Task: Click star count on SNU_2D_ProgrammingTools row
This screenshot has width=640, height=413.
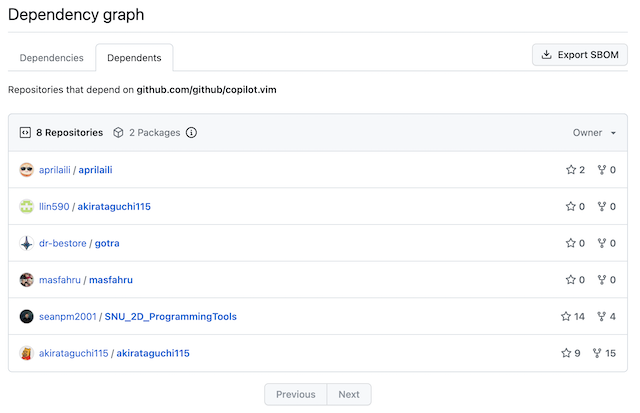Action: coord(572,317)
